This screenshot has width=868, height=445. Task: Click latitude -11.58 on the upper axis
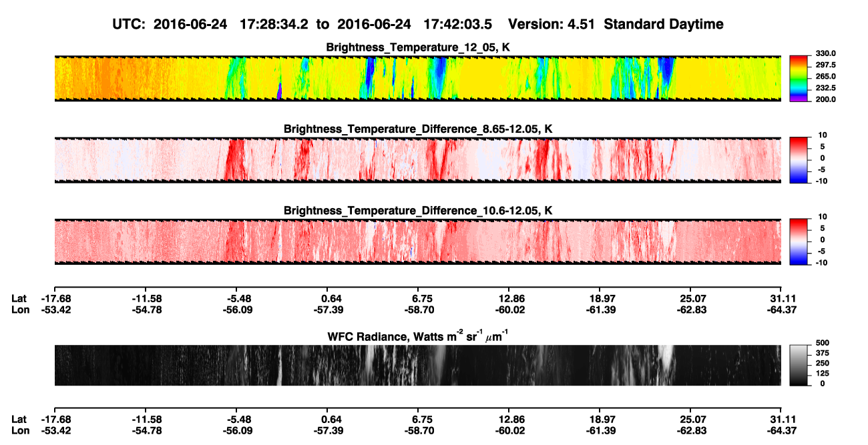146,298
